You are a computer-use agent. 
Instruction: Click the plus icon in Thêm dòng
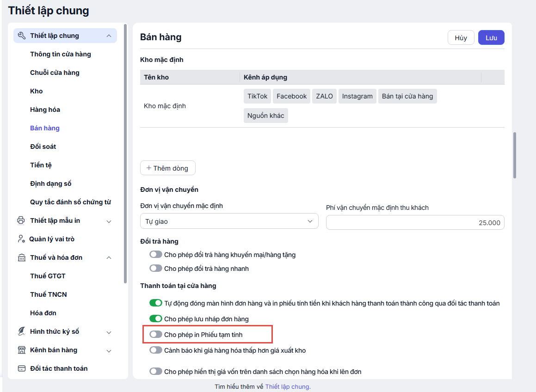point(149,168)
